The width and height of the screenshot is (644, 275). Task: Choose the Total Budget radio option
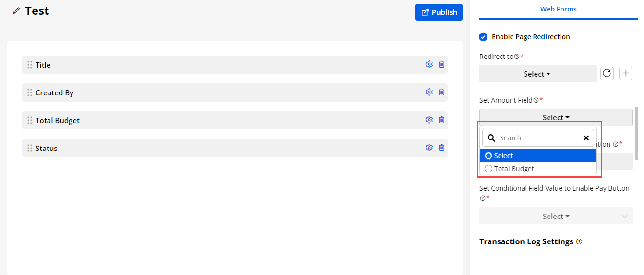(x=489, y=169)
